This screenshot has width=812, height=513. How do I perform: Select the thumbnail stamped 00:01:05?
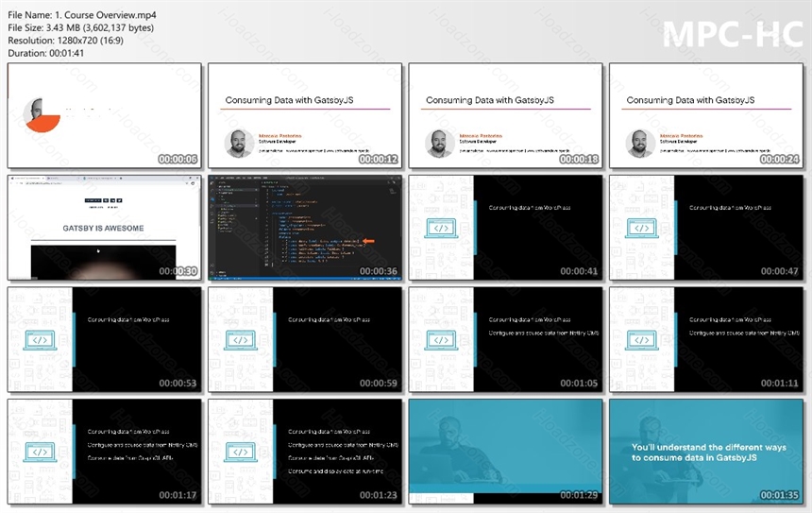505,339
